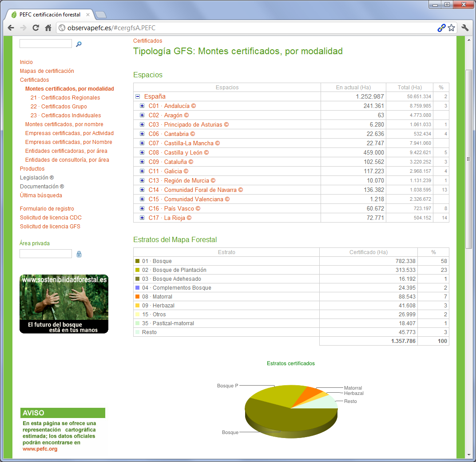Go to browser home page icon
This screenshot has height=462, width=476.
pos(48,28)
